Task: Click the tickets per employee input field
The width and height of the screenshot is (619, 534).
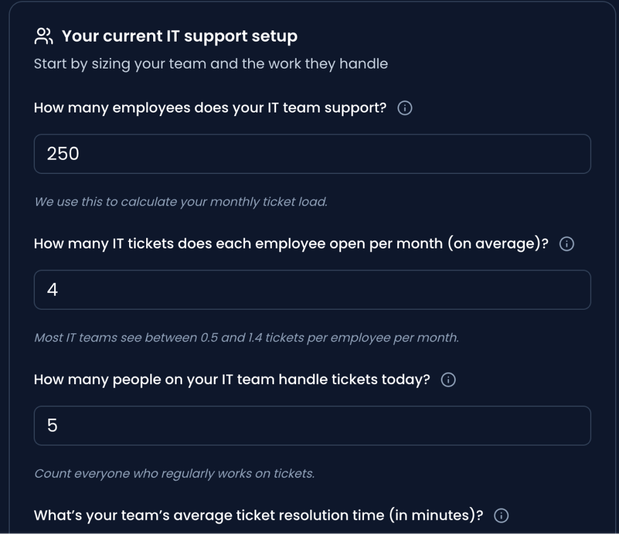Action: tap(312, 290)
